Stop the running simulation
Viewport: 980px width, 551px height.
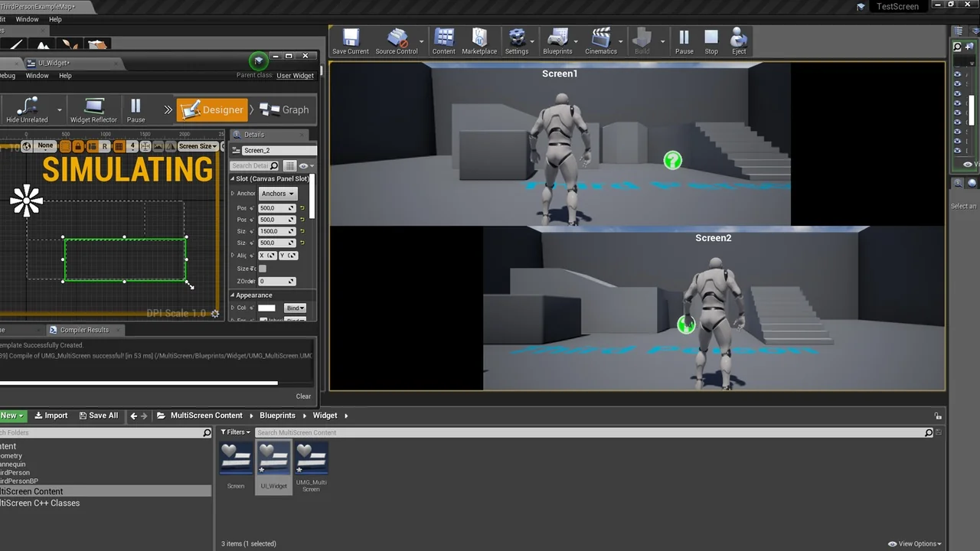(x=710, y=40)
